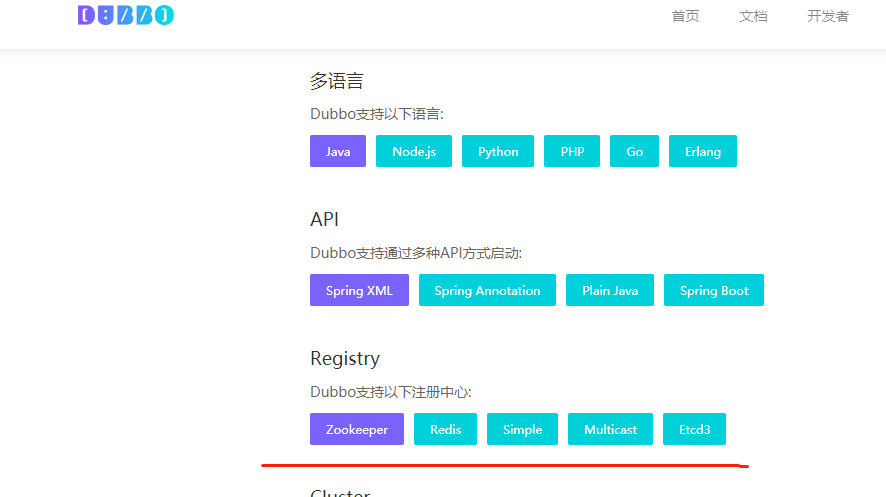Viewport: 886px width, 497px height.
Task: Pick the Go language button
Action: tap(635, 151)
